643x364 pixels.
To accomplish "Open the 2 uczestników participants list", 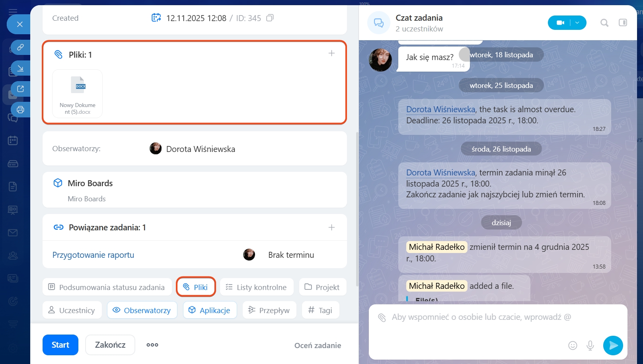I will tap(419, 29).
